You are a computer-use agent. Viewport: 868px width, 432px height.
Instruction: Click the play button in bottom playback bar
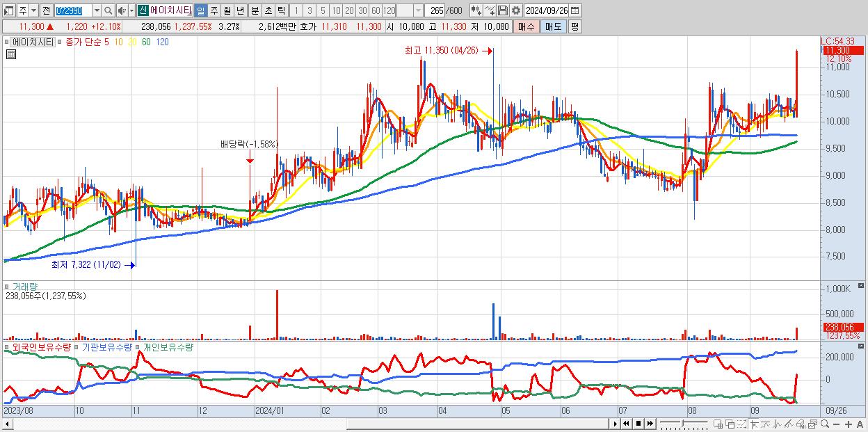click(615, 423)
